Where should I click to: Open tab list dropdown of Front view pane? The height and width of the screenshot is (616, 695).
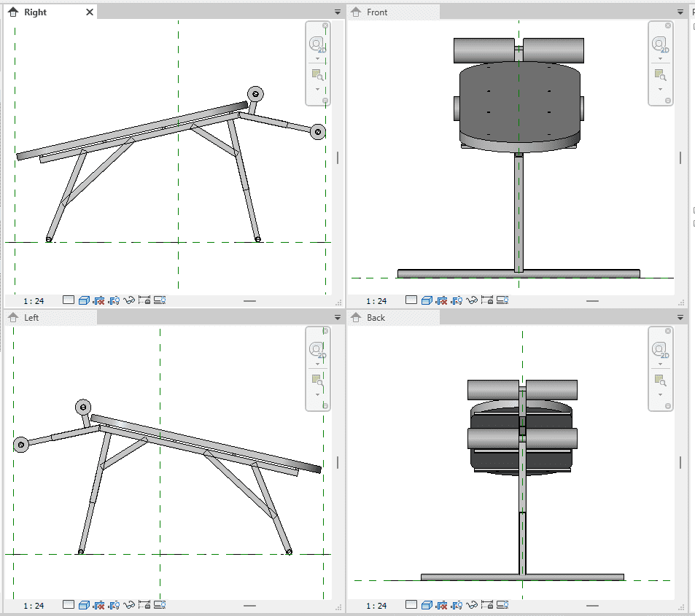point(680,12)
